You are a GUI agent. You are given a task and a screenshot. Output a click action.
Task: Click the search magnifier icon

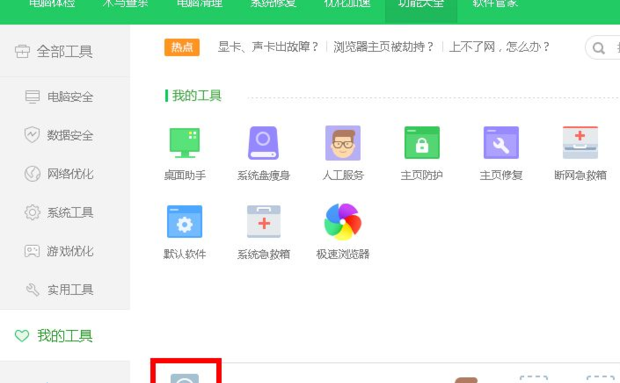click(x=599, y=48)
